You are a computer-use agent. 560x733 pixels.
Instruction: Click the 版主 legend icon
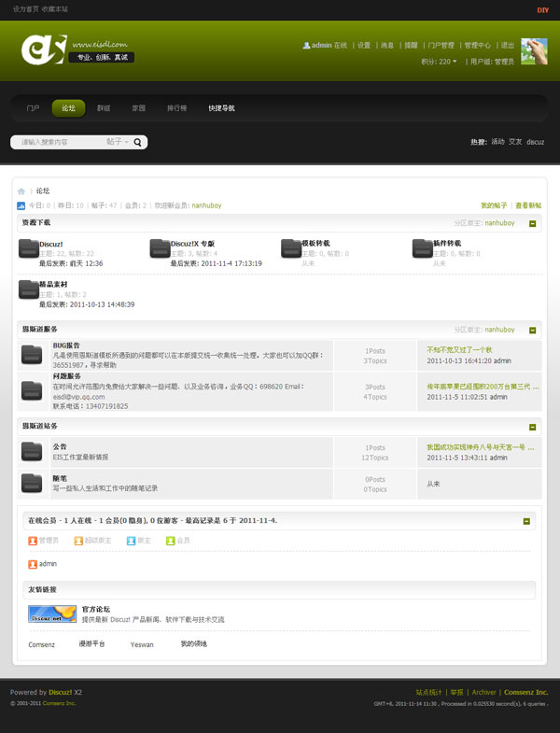click(x=131, y=541)
